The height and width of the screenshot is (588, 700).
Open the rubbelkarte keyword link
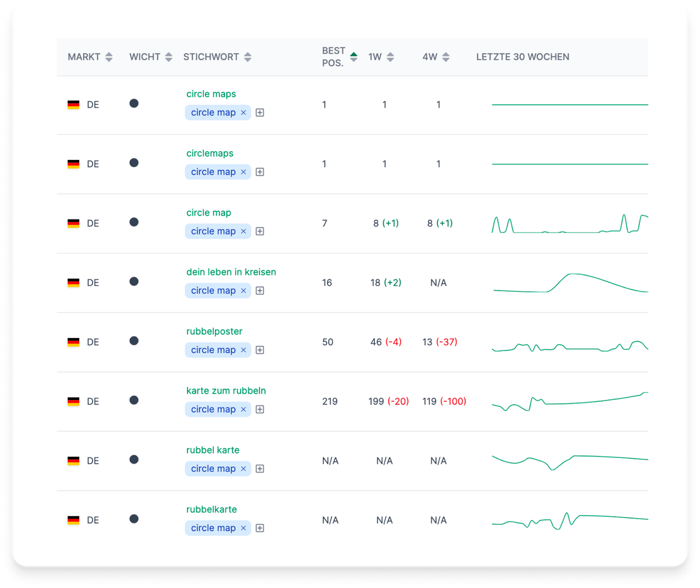[212, 510]
